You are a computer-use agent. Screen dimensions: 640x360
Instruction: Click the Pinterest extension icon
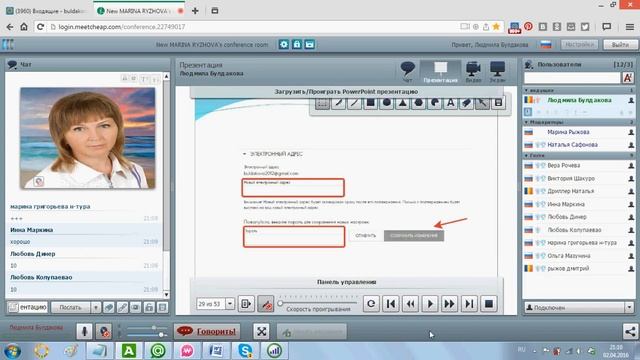528,27
